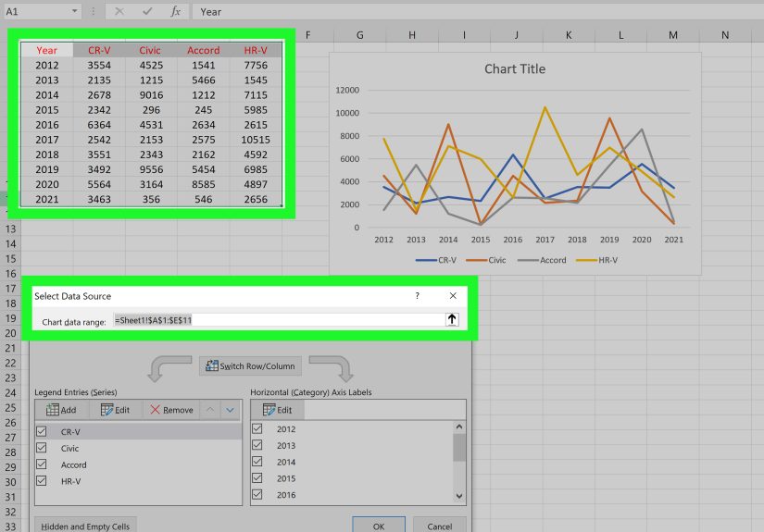Image resolution: width=764 pixels, height=532 pixels.
Task: Click the Add series icon button
Action: (x=61, y=410)
